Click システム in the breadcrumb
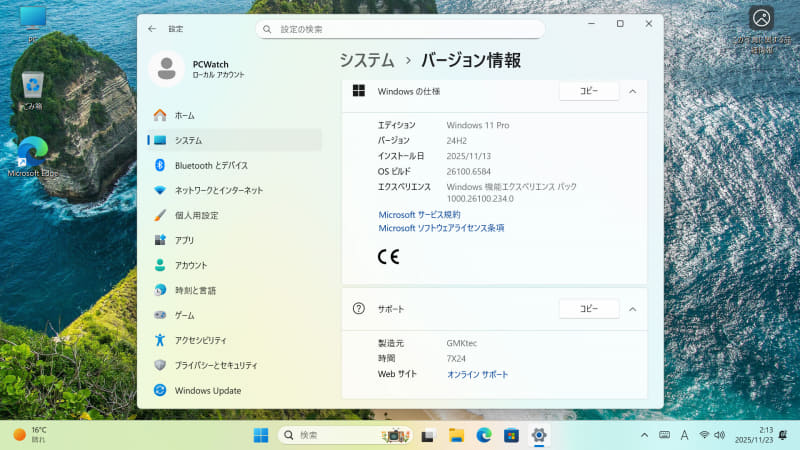800x450 pixels. pos(367,60)
